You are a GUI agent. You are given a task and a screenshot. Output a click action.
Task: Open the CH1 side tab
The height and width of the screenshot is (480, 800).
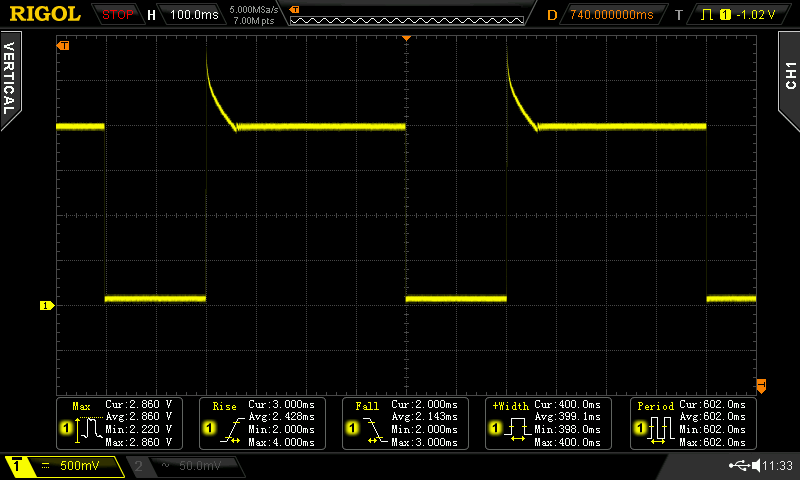pos(788,75)
